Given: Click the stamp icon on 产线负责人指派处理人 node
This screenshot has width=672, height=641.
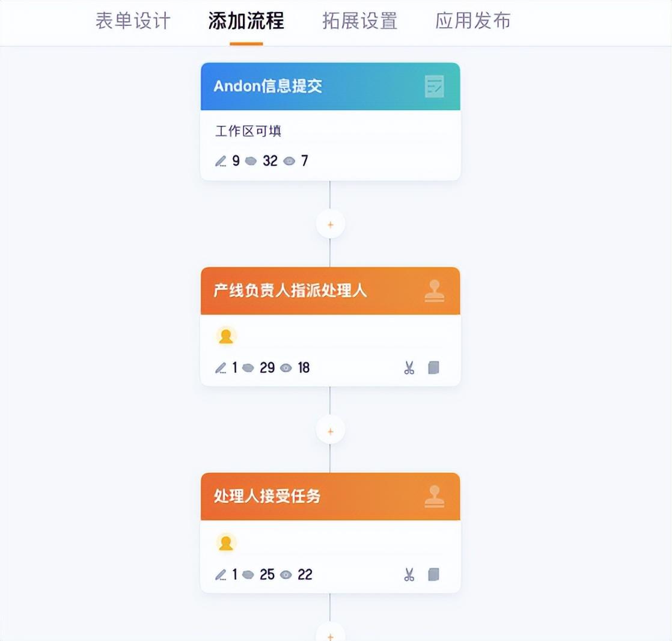Looking at the screenshot, I should (x=434, y=290).
